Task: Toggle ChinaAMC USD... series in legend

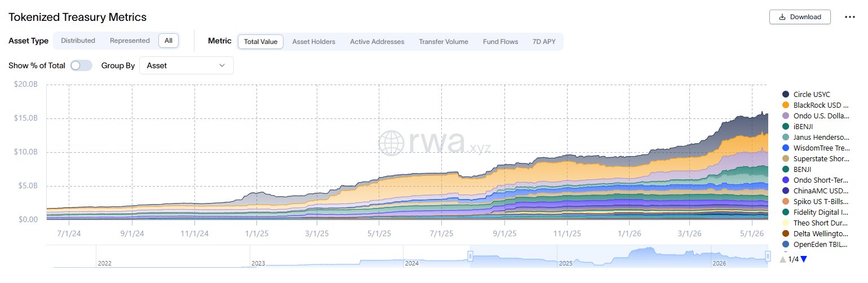Action: point(816,191)
